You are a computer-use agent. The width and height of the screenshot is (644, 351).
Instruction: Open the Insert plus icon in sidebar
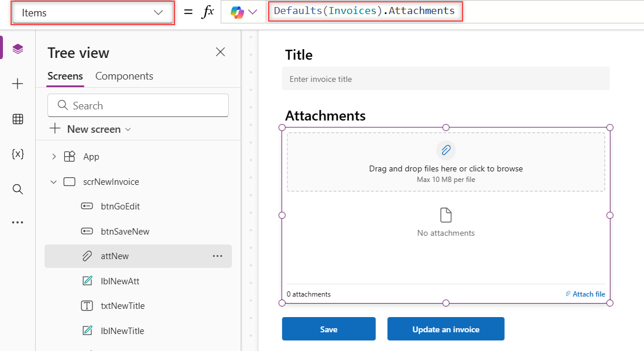click(x=18, y=84)
